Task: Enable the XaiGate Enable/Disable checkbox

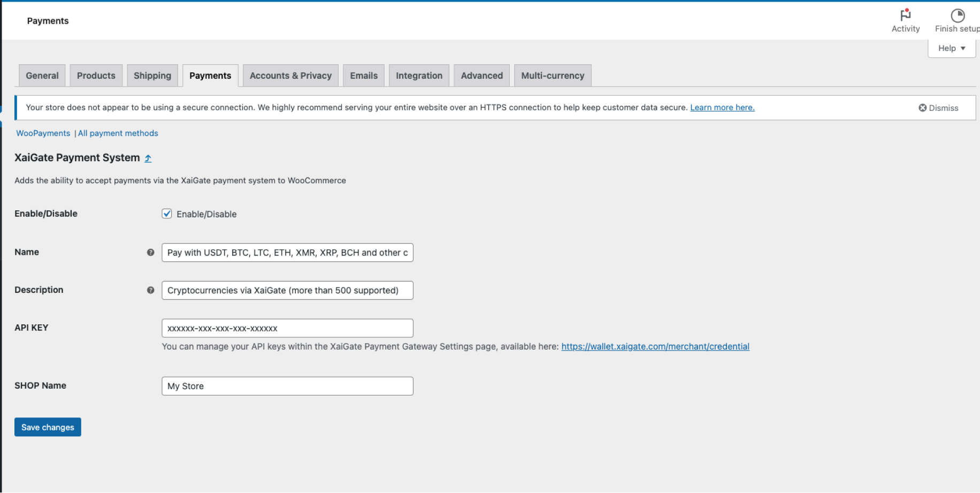Action: click(166, 214)
